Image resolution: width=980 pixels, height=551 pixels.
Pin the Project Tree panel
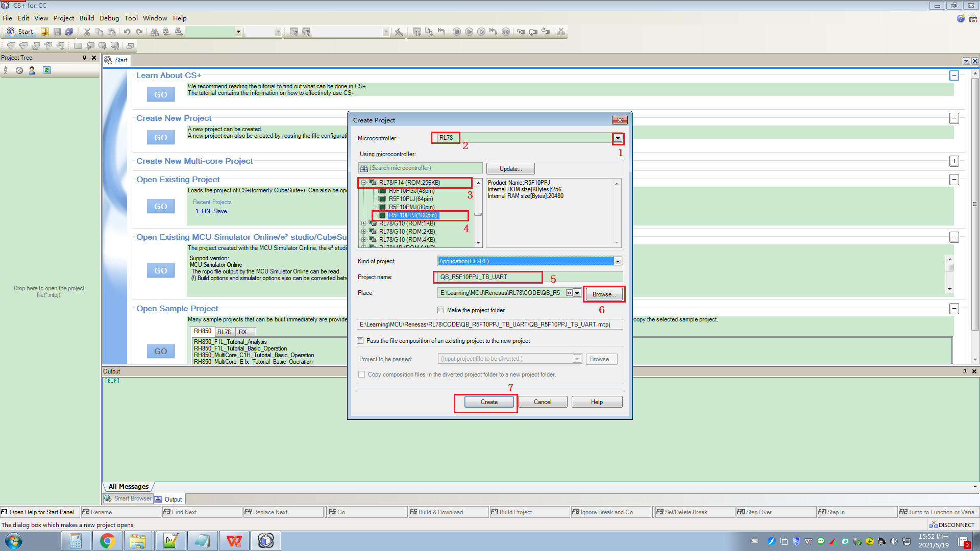point(85,58)
